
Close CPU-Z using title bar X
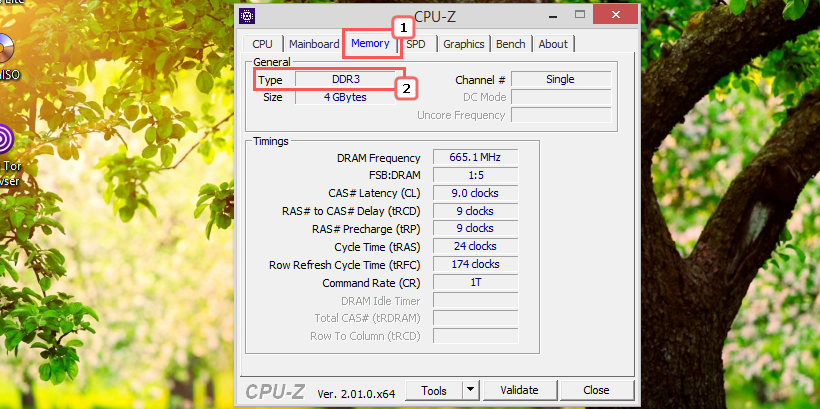(616, 14)
